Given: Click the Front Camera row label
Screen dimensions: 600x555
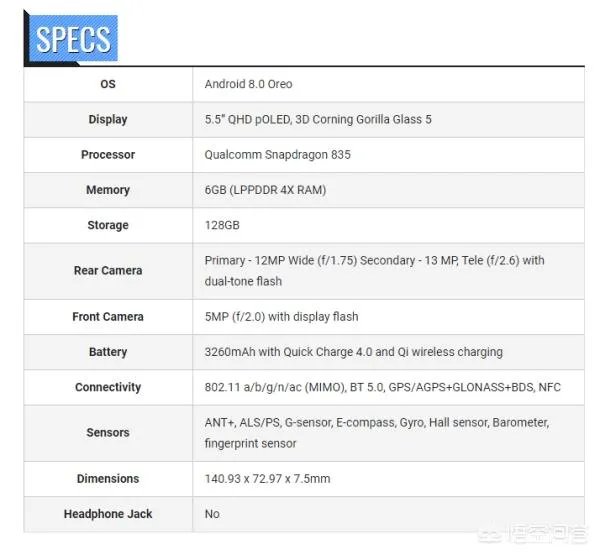Looking at the screenshot, I should (x=108, y=317).
